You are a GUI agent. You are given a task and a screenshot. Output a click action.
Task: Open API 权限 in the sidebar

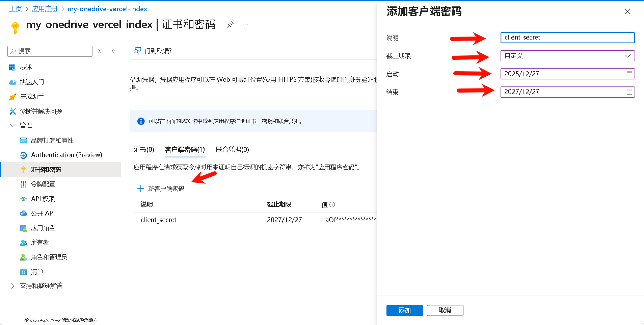click(43, 199)
